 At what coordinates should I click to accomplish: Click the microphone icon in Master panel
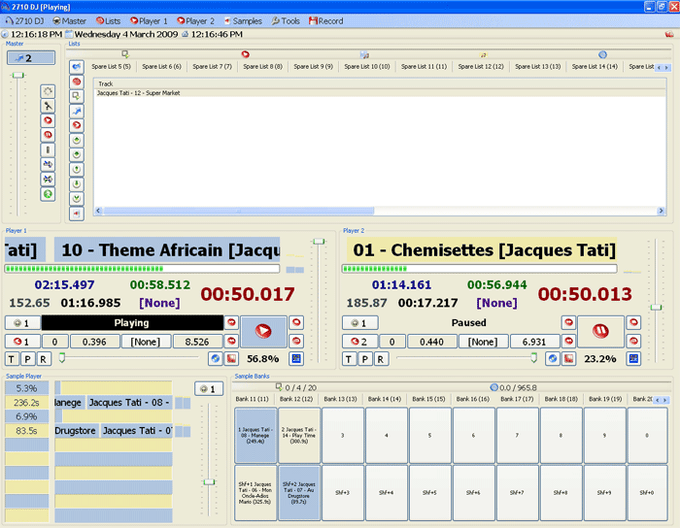[x=48, y=106]
